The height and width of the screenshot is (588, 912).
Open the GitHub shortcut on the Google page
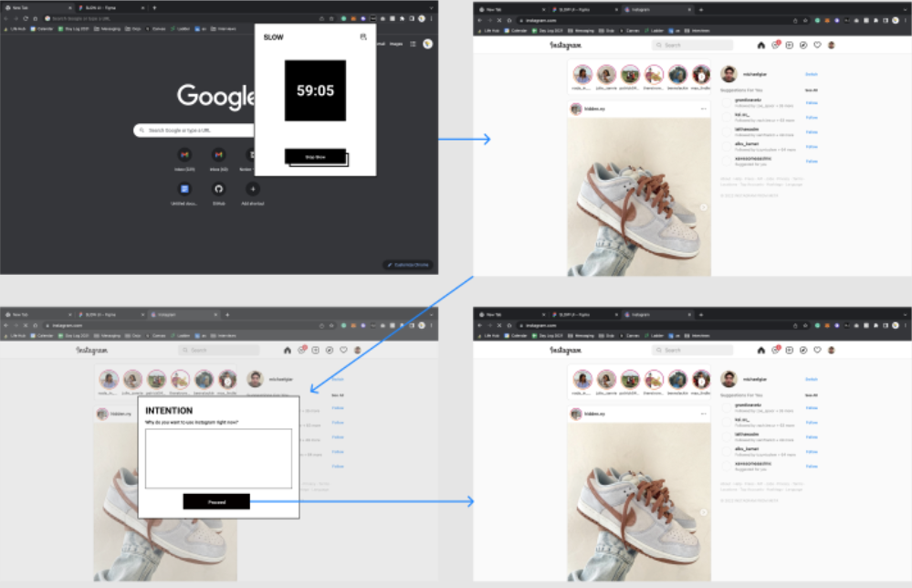219,188
